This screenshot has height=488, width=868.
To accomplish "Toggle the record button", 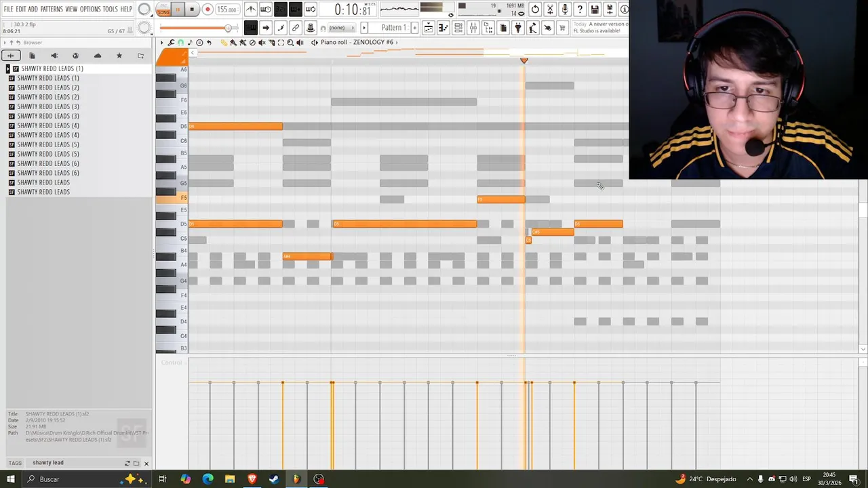I will coord(208,9).
